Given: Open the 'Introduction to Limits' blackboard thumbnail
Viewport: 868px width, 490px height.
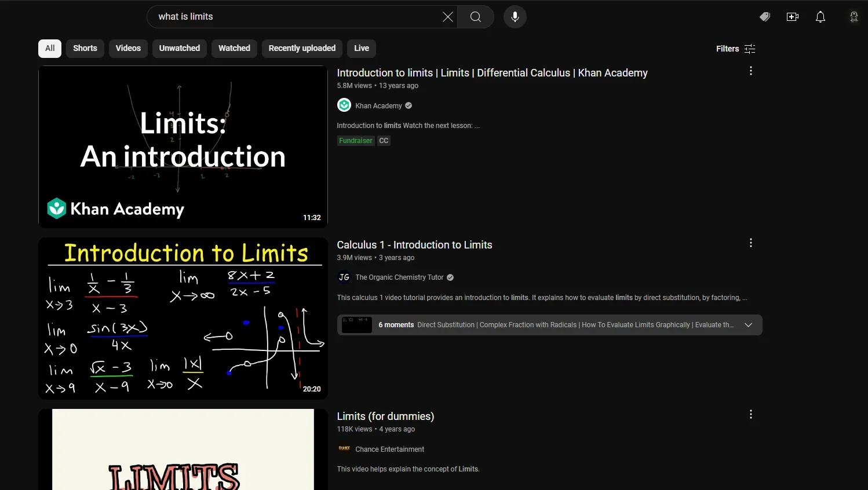Looking at the screenshot, I should tap(183, 319).
